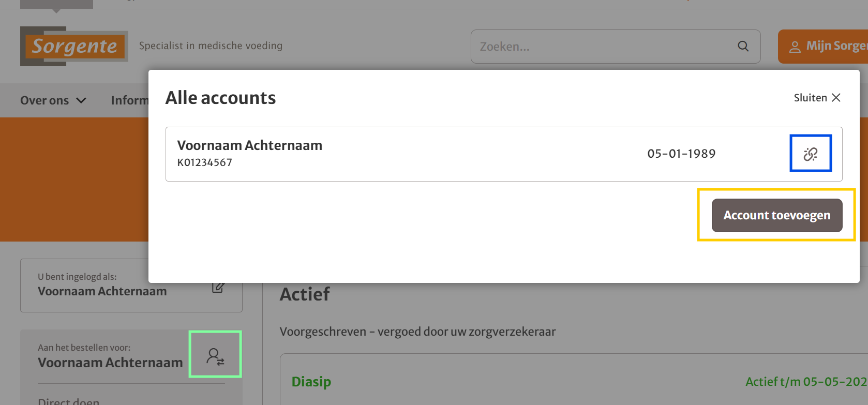Image resolution: width=868 pixels, height=405 pixels.
Task: Focus the Zoeken search field
Action: [x=600, y=47]
